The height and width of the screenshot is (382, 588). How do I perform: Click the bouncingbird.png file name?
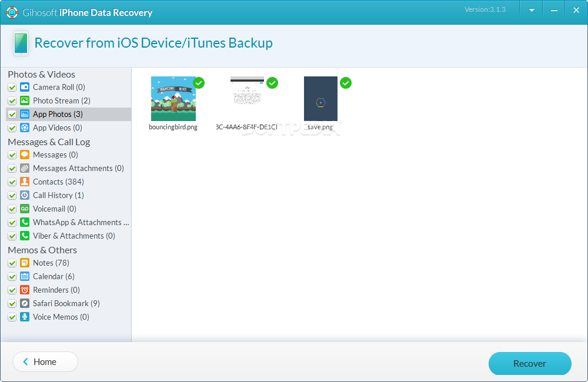click(x=173, y=127)
